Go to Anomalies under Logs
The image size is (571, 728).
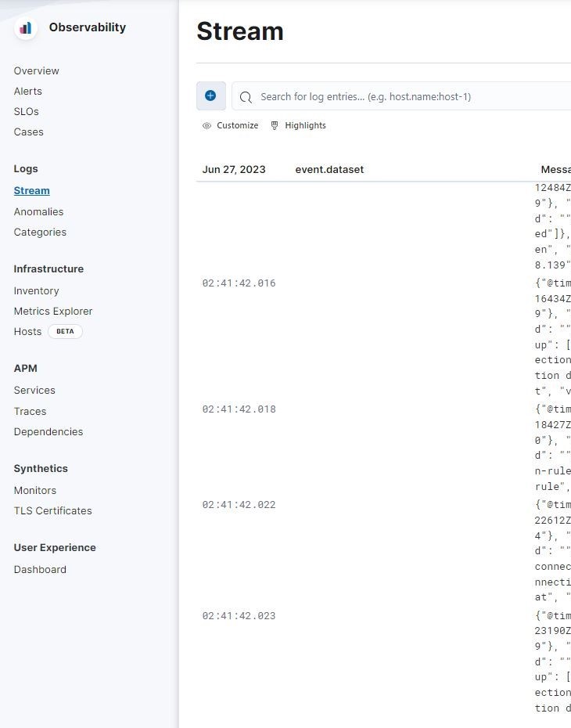coord(38,211)
